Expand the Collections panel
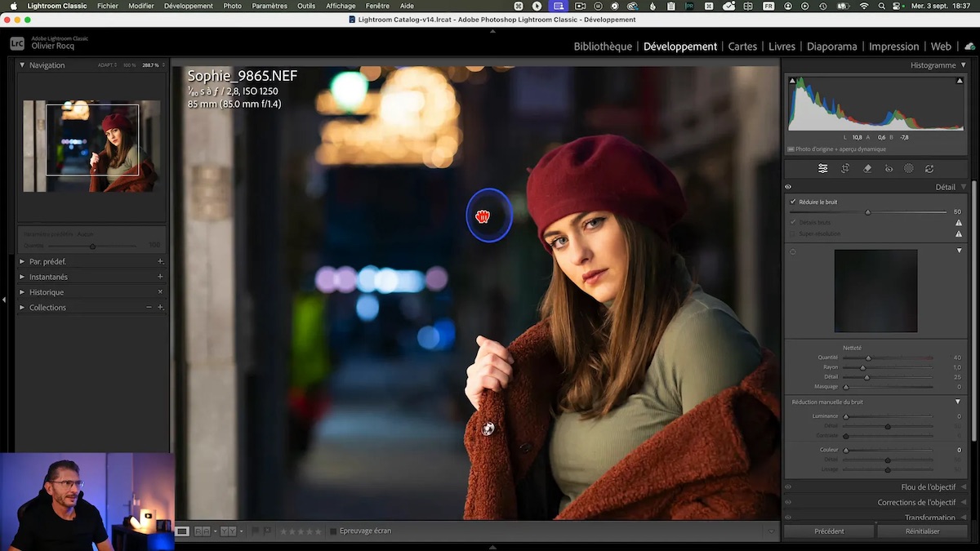The image size is (980, 551). 22,308
